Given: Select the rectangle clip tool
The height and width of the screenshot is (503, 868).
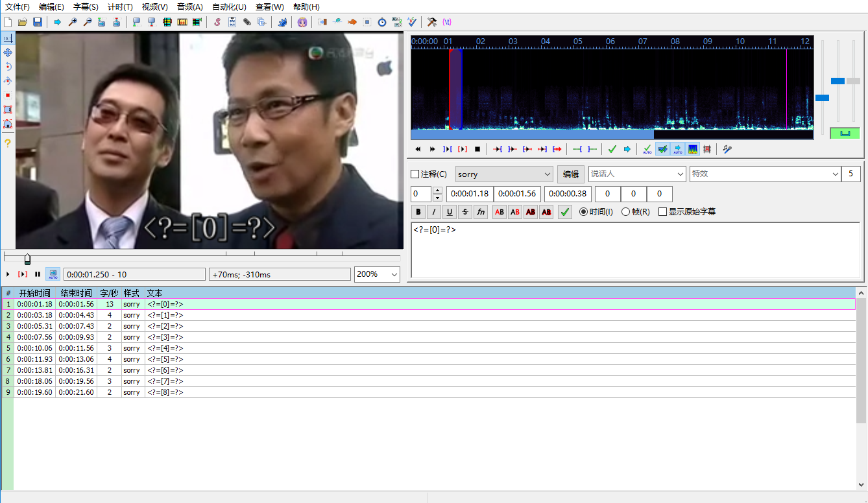Looking at the screenshot, I should [x=8, y=110].
